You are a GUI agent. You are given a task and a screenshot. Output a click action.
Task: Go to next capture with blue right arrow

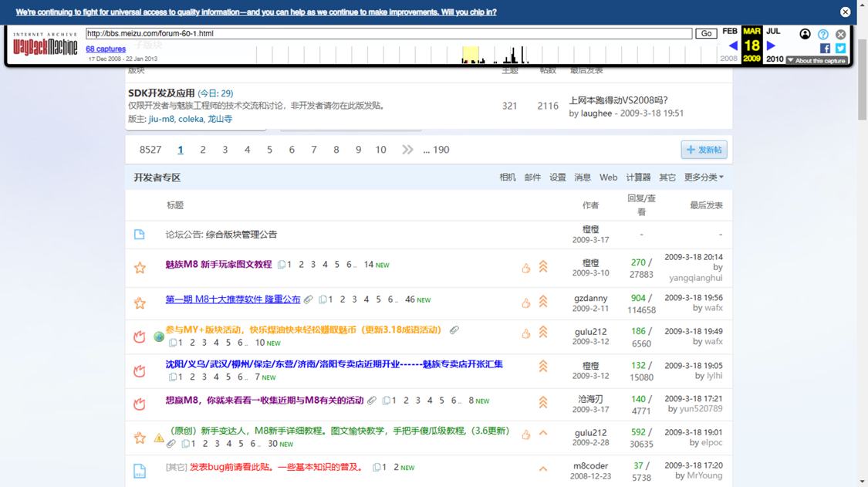click(x=770, y=46)
